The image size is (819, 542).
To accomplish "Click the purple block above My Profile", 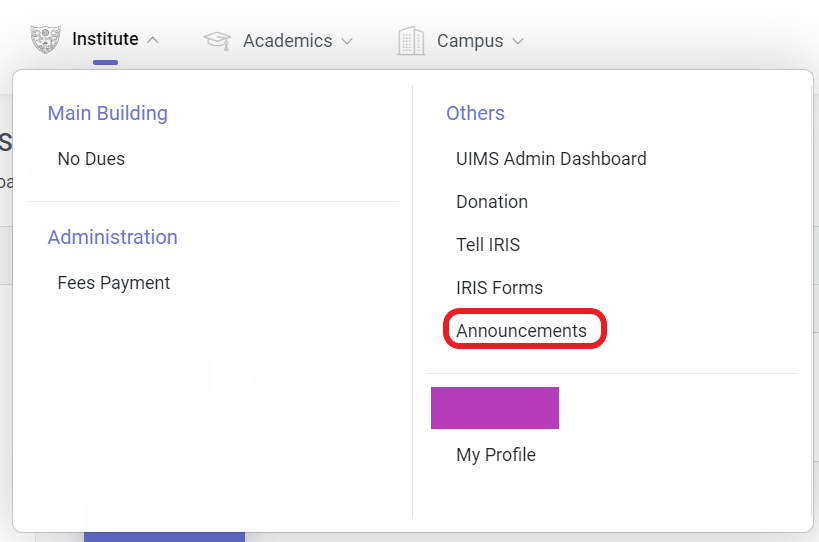I will pos(495,408).
